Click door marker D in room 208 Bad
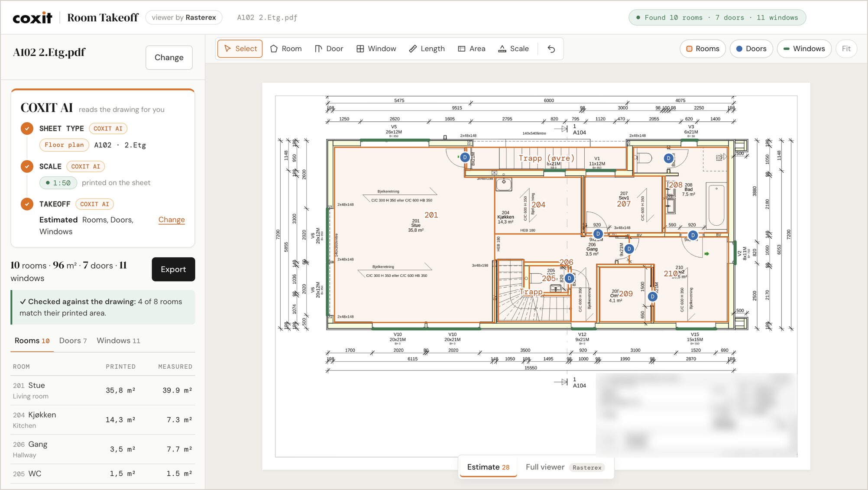868x490 pixels. click(x=668, y=159)
